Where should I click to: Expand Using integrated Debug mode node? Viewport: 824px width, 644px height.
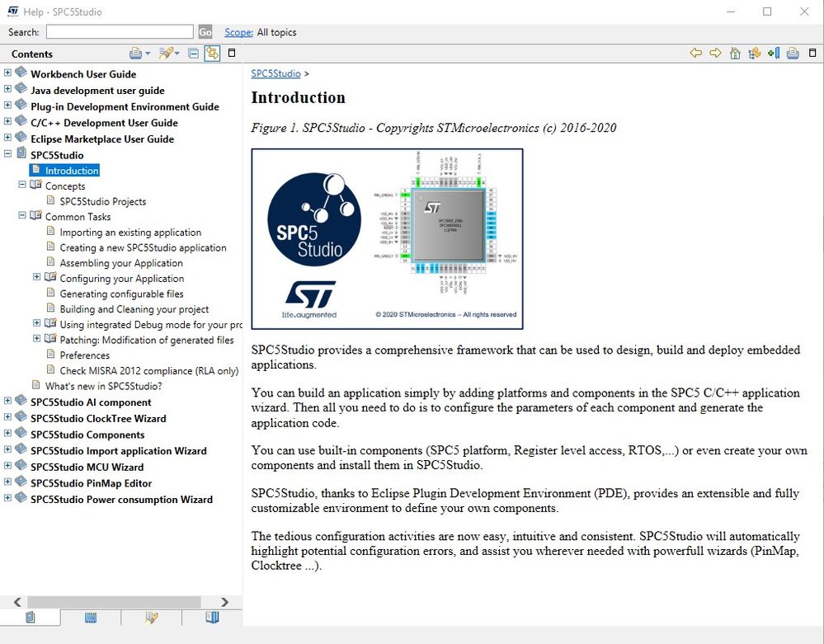coord(37,323)
